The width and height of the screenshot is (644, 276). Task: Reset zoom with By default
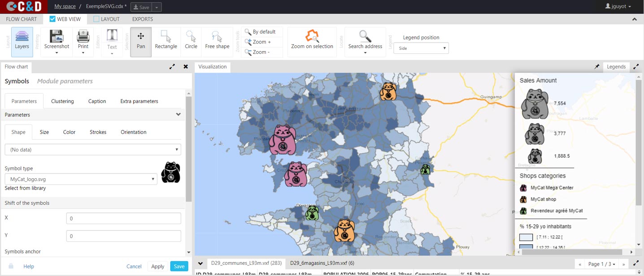pyautogui.click(x=261, y=32)
